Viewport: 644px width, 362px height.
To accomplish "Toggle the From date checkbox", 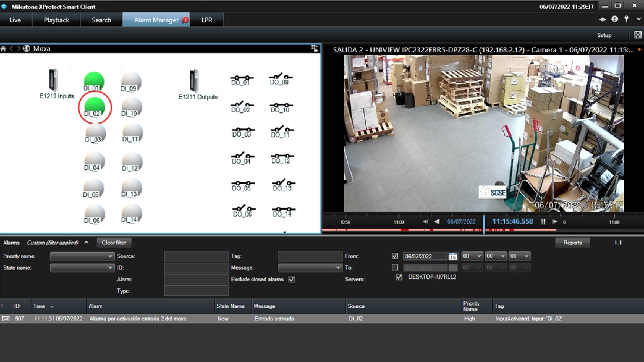I will [x=395, y=256].
